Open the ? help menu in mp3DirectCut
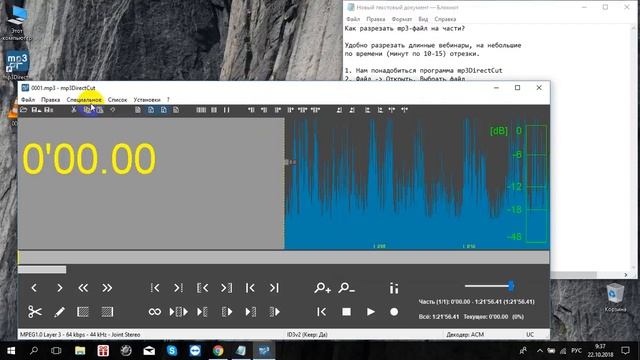 tap(168, 100)
